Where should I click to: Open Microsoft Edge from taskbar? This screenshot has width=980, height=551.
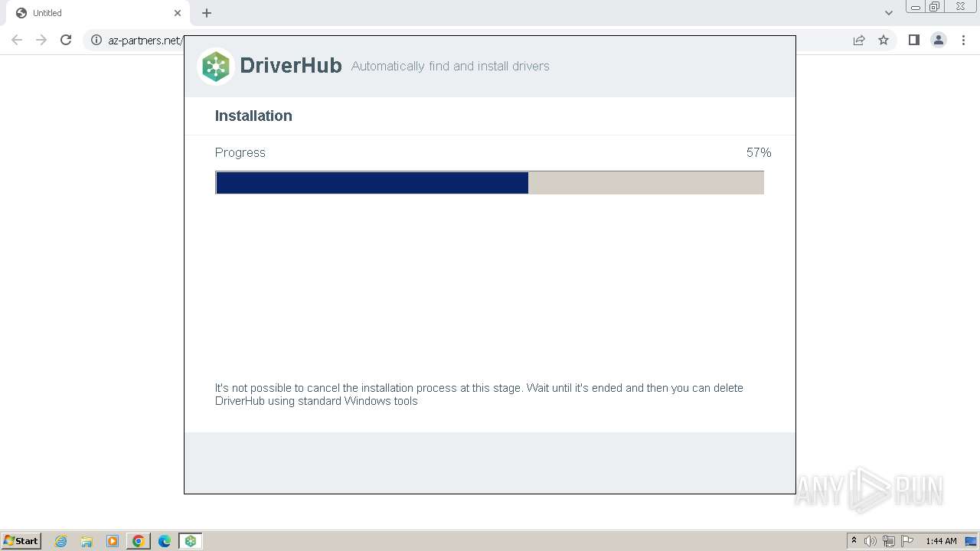[164, 541]
